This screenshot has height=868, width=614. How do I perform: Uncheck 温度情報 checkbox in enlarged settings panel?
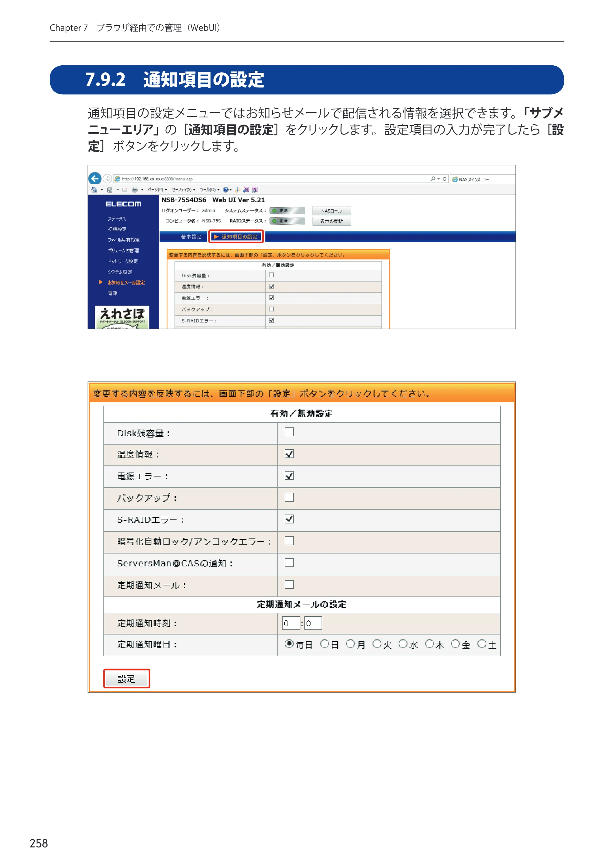point(289,454)
